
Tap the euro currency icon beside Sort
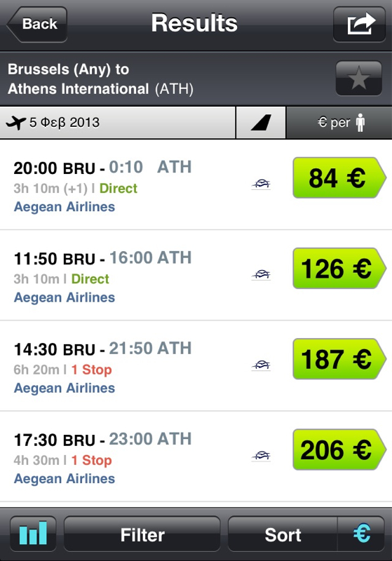pyautogui.click(x=361, y=534)
